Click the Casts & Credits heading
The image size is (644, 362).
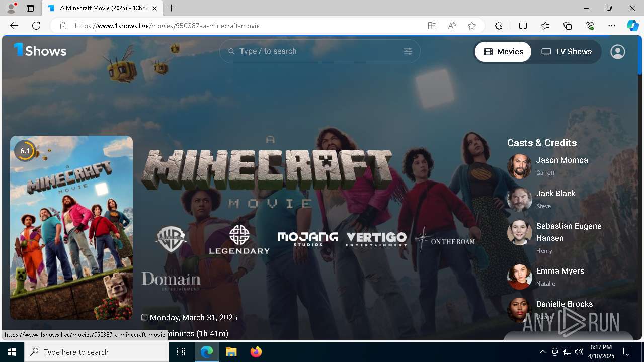[542, 143]
